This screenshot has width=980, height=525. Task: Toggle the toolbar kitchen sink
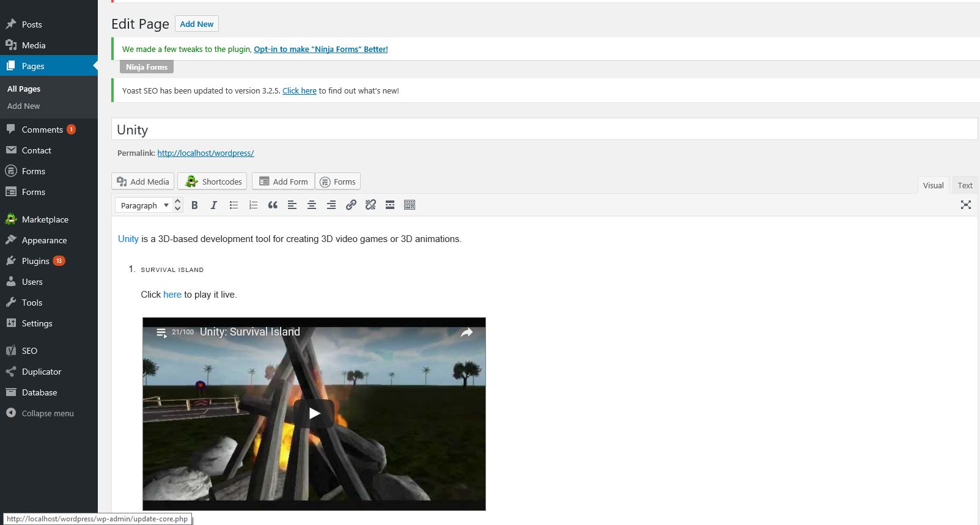410,205
